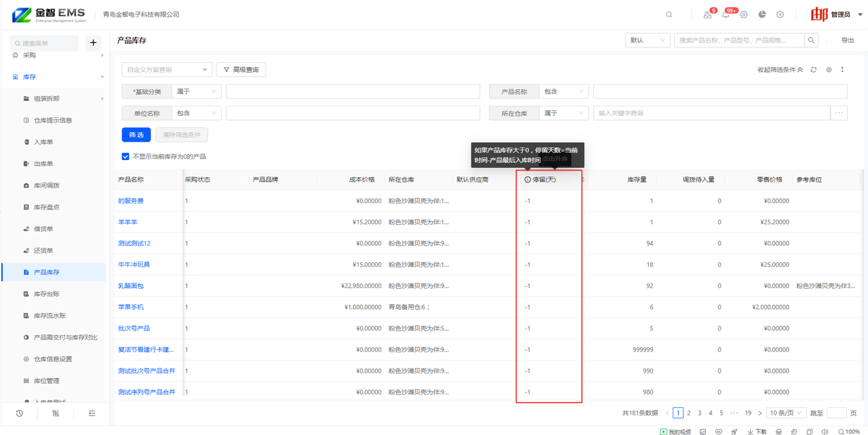This screenshot has height=435, width=868.
Task: Click the ellipsis button beside warehouse field
Action: click(840, 113)
